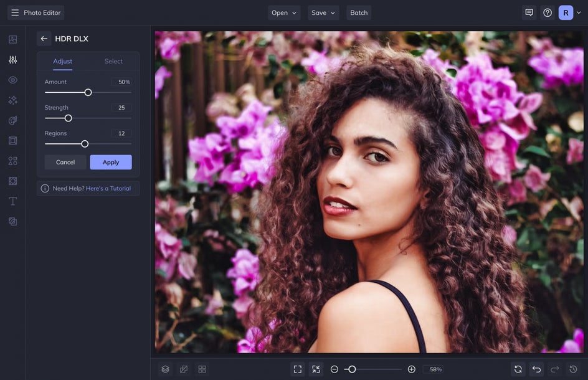Open the Layers panel icon
This screenshot has height=380, width=588.
pos(166,369)
